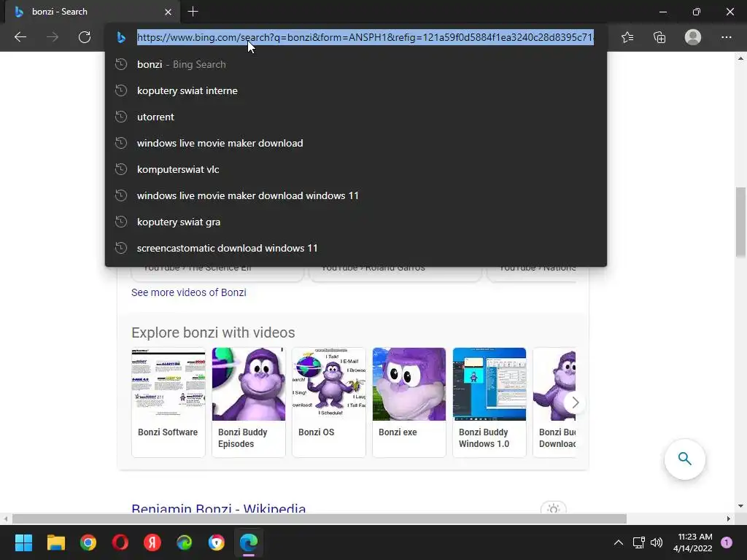Open the colorful shield browser taskbar icon
Viewport: 747px width, 560px height.
coord(216,542)
